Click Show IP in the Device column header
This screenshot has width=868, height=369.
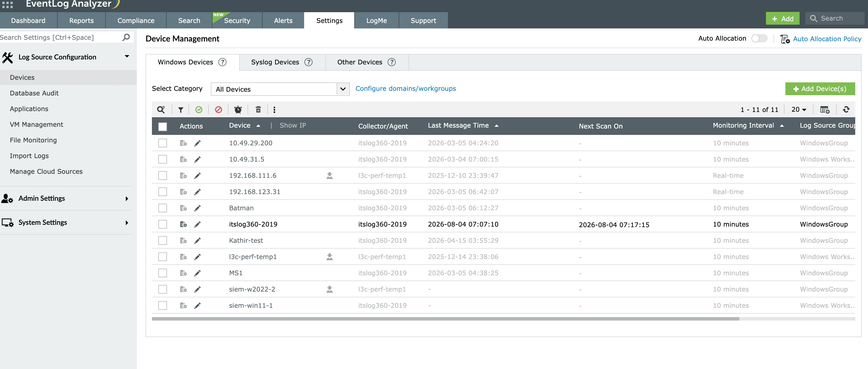pos(293,126)
